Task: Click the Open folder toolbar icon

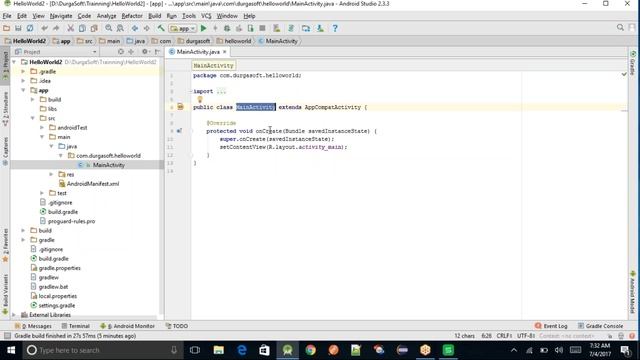Action: pos(7,28)
